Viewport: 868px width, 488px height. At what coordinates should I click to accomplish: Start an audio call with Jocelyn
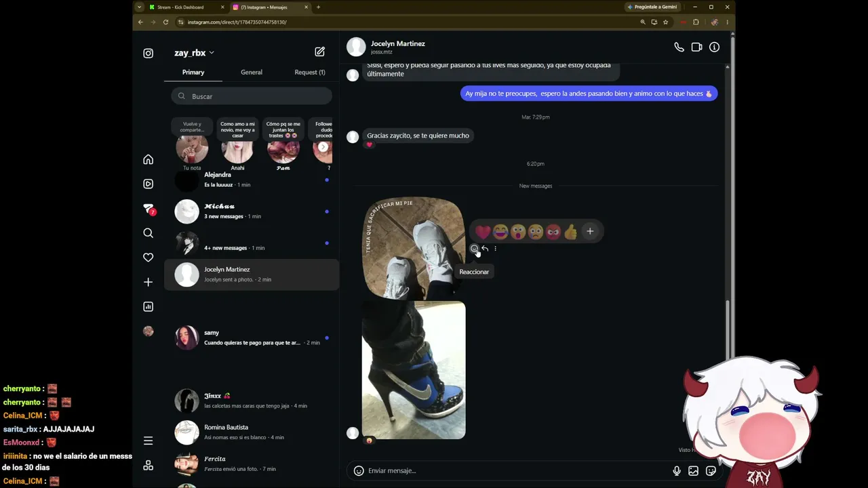tap(679, 47)
